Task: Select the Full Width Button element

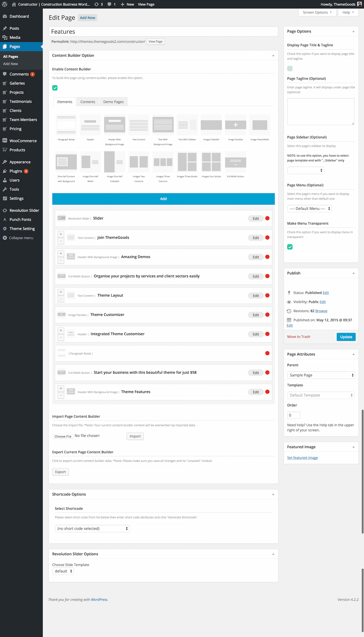Action: coord(236,162)
